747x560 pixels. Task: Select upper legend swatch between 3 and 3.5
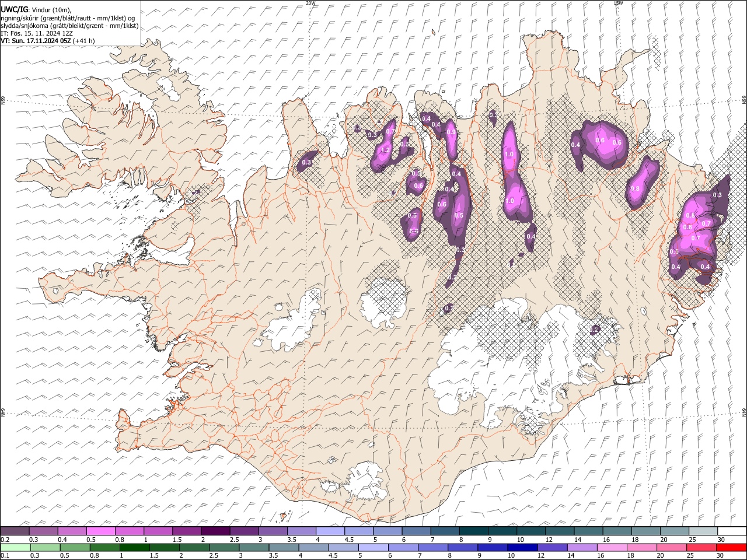coord(273,531)
